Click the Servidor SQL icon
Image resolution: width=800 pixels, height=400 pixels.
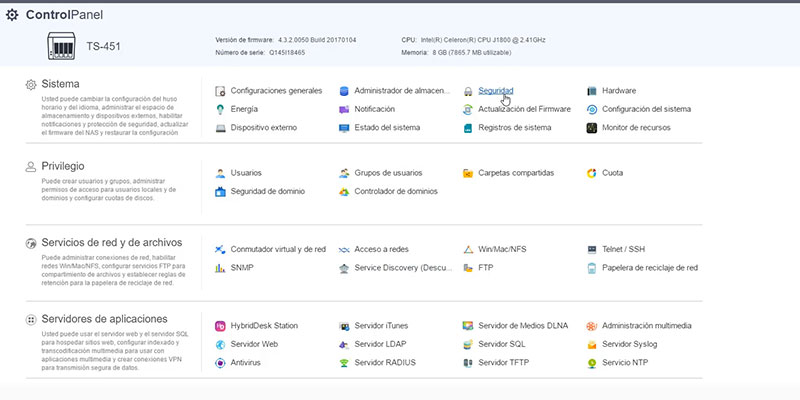(468, 344)
